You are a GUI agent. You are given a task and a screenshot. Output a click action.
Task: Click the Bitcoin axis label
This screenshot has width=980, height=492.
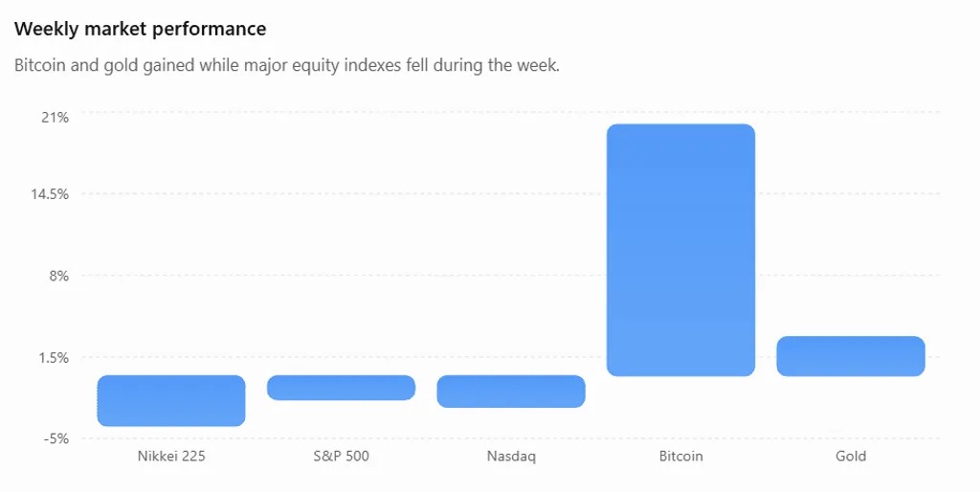coord(680,457)
